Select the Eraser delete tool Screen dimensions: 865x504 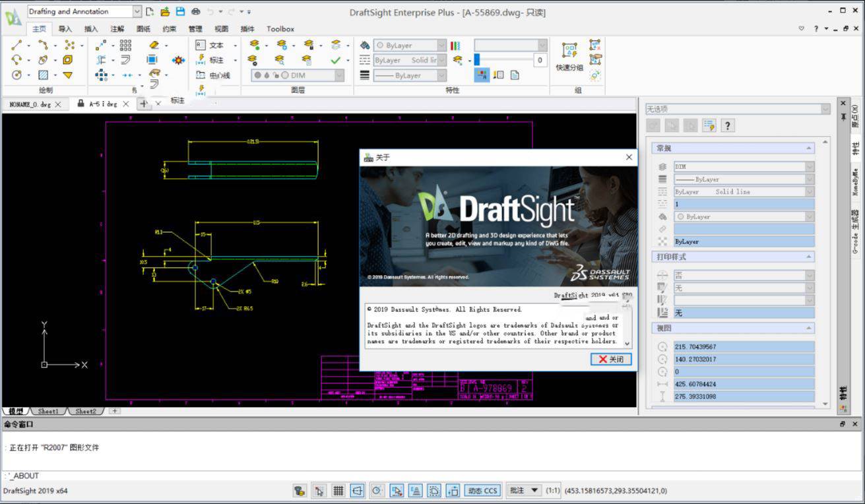[x=154, y=45]
